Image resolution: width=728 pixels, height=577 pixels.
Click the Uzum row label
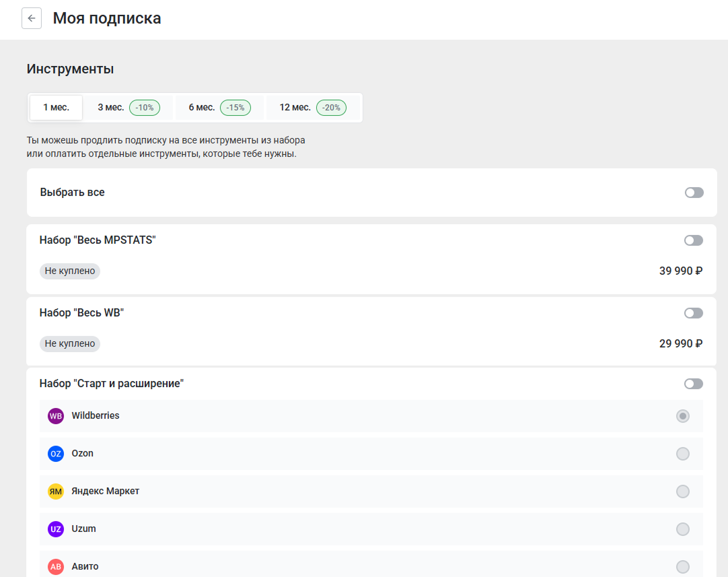click(x=83, y=529)
